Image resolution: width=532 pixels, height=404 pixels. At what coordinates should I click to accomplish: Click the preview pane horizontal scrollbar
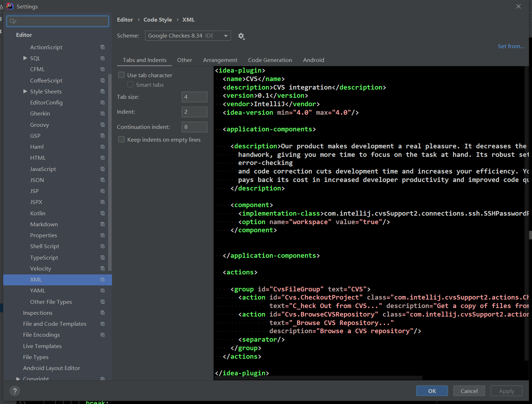click(318, 378)
